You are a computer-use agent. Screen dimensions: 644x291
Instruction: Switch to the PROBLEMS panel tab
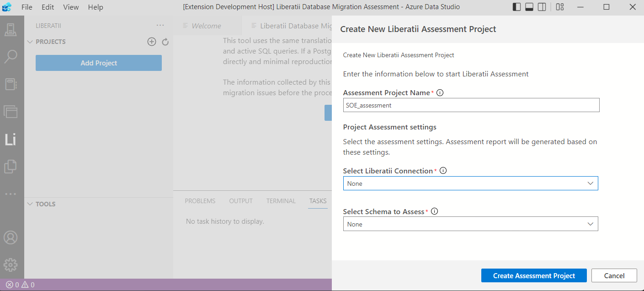[x=200, y=201]
